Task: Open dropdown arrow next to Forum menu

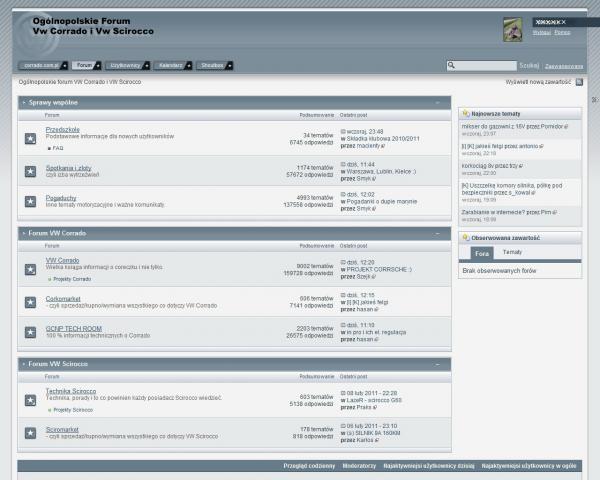Action: pyautogui.click(x=98, y=66)
